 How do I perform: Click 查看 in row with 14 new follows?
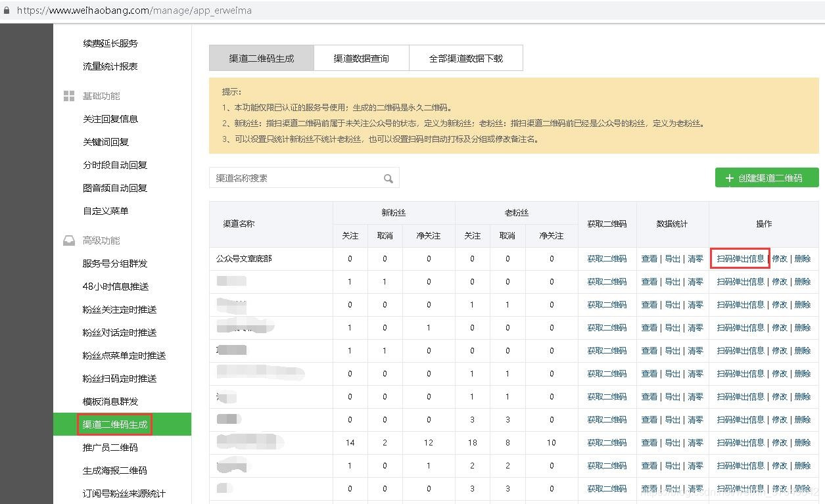(x=649, y=443)
